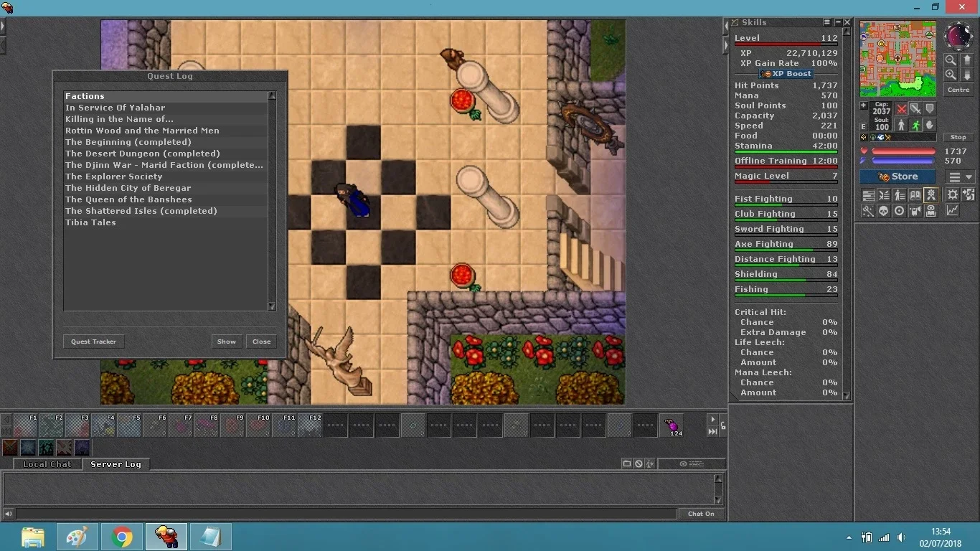Open Tibia client in Windows taskbar
This screenshot has height=551, width=980.
click(x=166, y=537)
